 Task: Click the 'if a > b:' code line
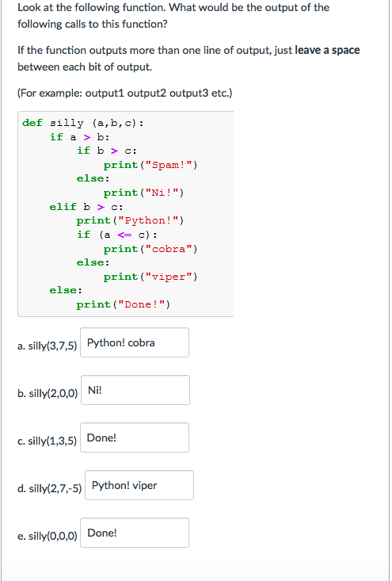pyautogui.click(x=80, y=136)
